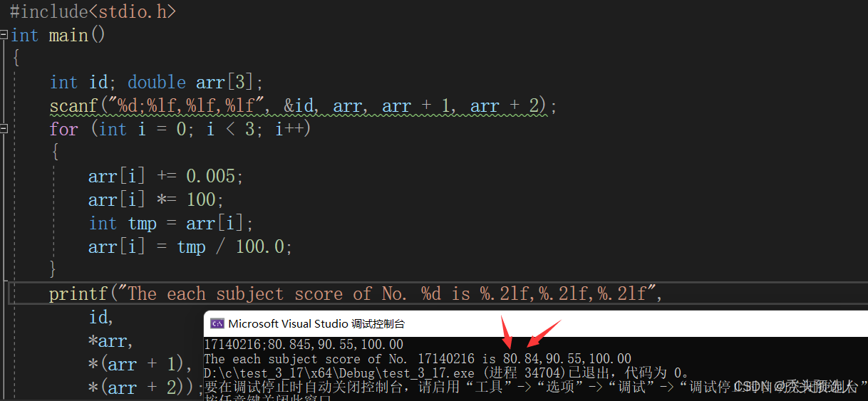
Task: Click the &id argument in scanf
Action: [x=299, y=105]
